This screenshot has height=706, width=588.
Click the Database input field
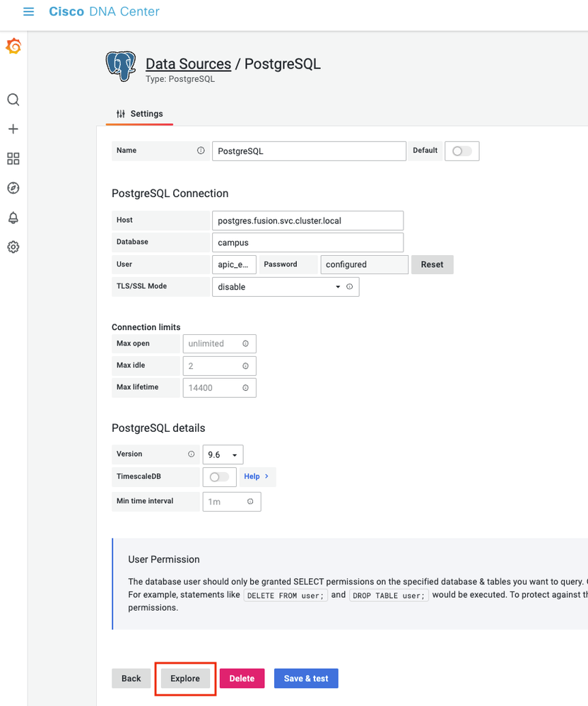click(307, 242)
